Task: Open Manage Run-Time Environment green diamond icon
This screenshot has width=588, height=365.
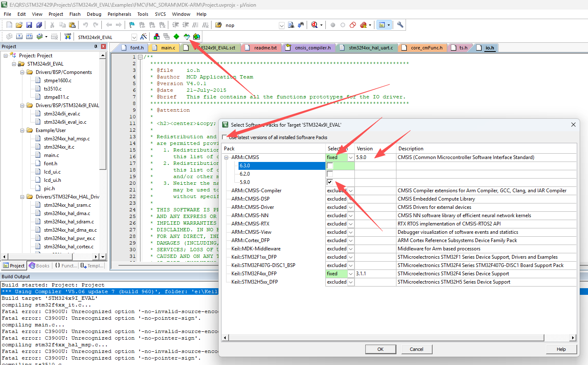Action: (x=177, y=37)
